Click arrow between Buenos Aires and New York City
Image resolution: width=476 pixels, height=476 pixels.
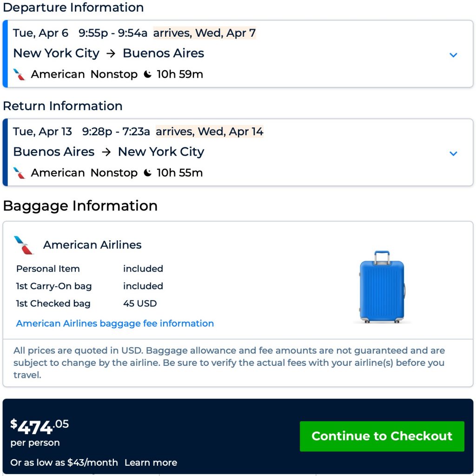106,152
